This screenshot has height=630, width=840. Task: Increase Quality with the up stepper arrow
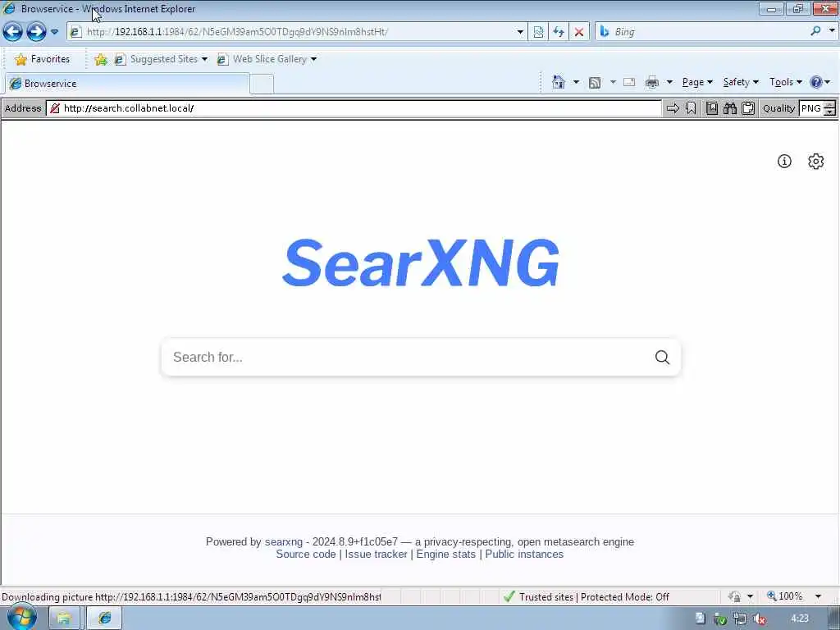point(829,104)
